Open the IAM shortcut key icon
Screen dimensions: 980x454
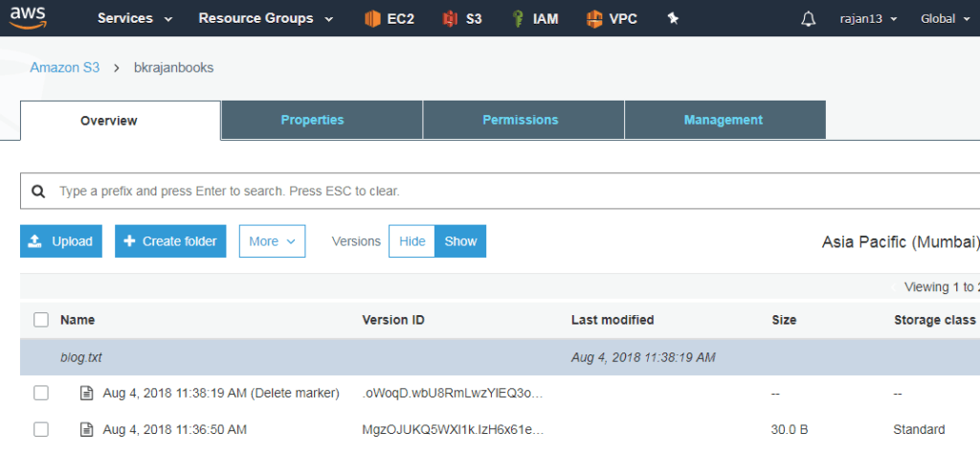click(518, 19)
